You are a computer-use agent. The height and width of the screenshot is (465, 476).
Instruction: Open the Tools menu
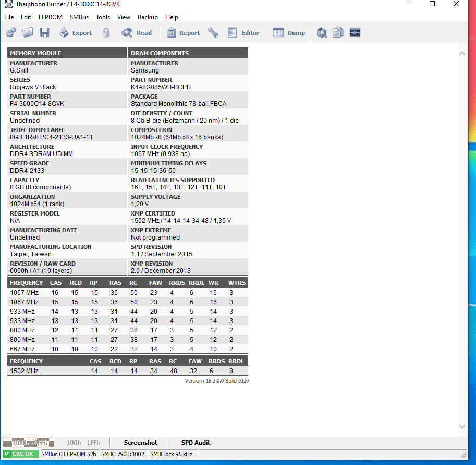click(103, 17)
